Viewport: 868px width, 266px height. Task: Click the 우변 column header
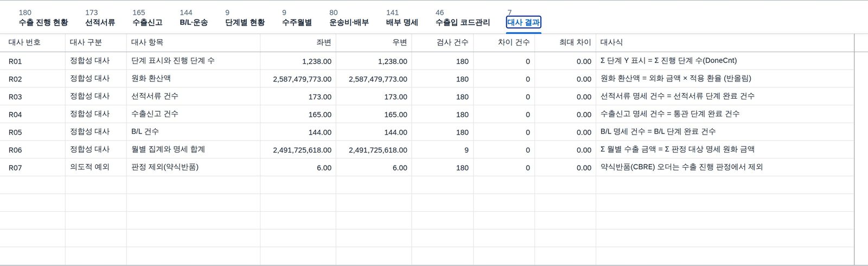pyautogui.click(x=374, y=42)
